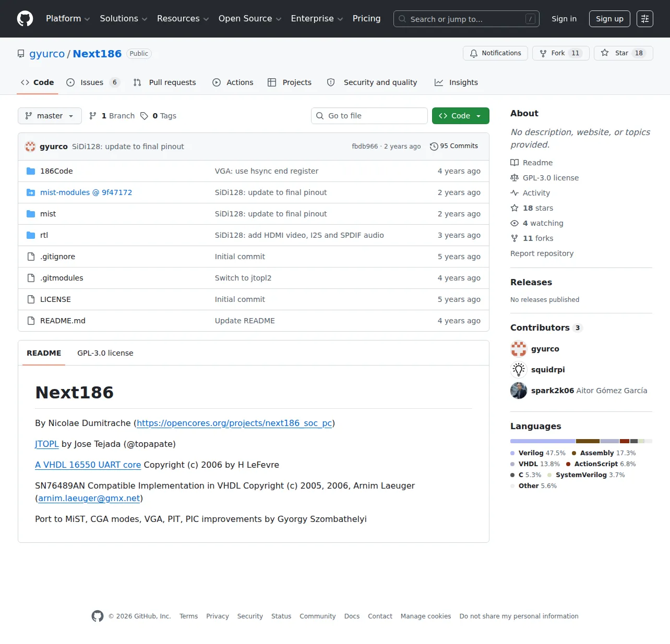Click the mist-modules submodule icon
Screen dimensions: 670x644
pos(31,192)
